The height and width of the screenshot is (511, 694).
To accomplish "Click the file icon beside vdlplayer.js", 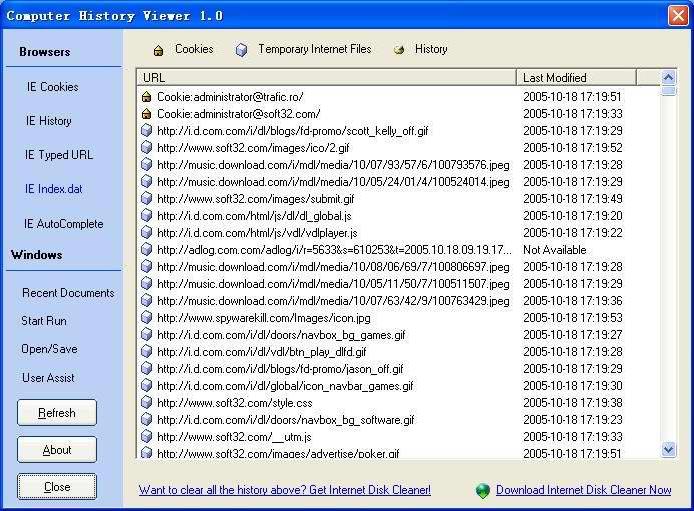I will click(x=147, y=233).
